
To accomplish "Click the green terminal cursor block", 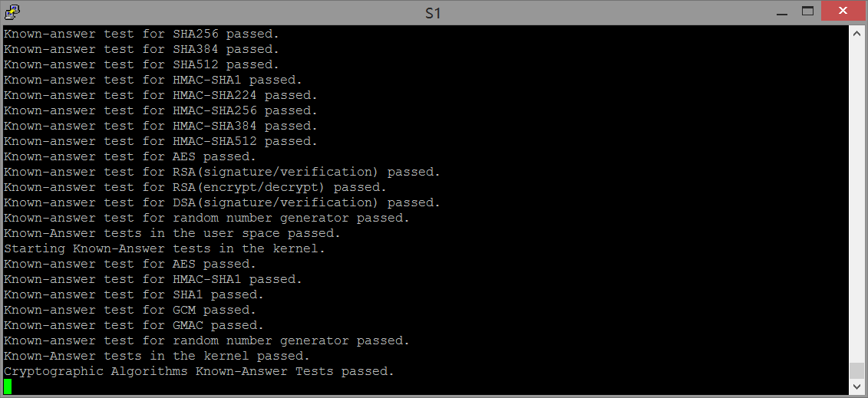I will pyautogui.click(x=8, y=386).
